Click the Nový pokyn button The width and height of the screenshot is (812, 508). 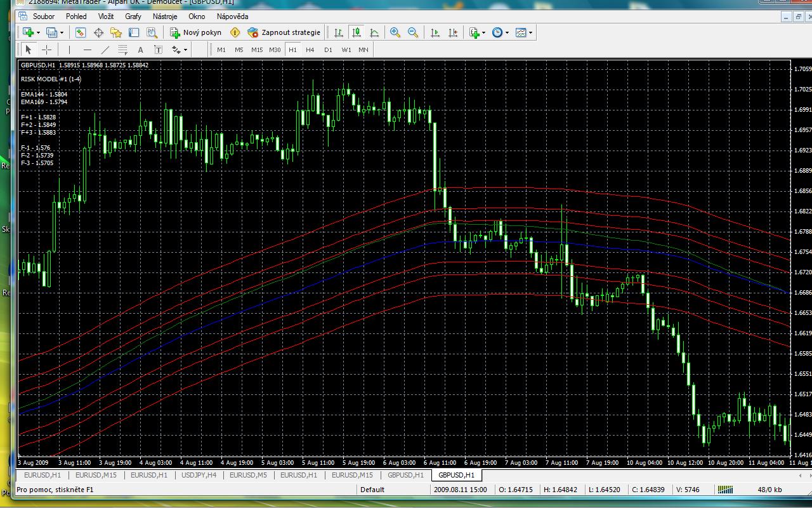pos(195,32)
